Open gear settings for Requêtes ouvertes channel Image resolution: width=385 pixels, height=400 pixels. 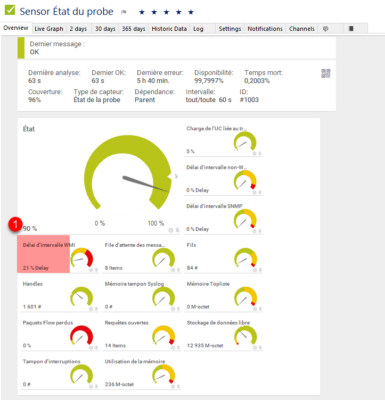tap(173, 348)
